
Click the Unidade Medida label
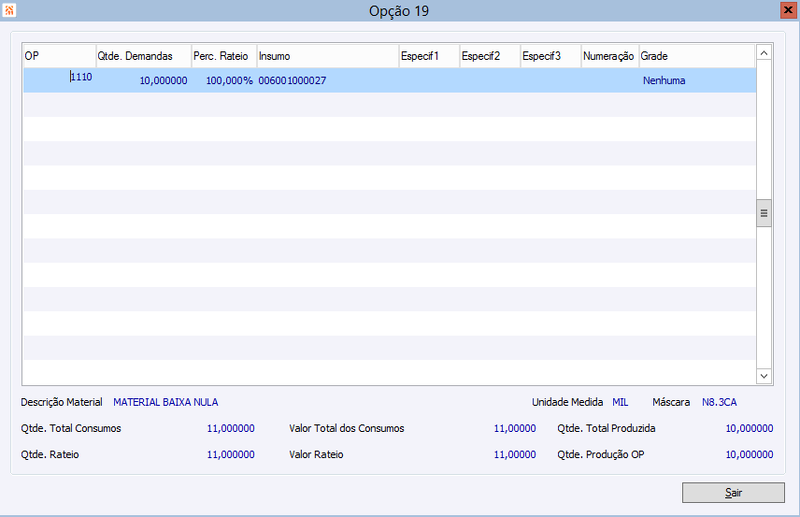point(567,402)
